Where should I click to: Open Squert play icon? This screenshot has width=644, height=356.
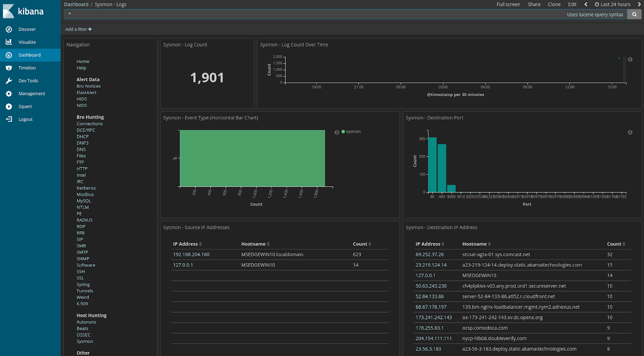[9, 107]
